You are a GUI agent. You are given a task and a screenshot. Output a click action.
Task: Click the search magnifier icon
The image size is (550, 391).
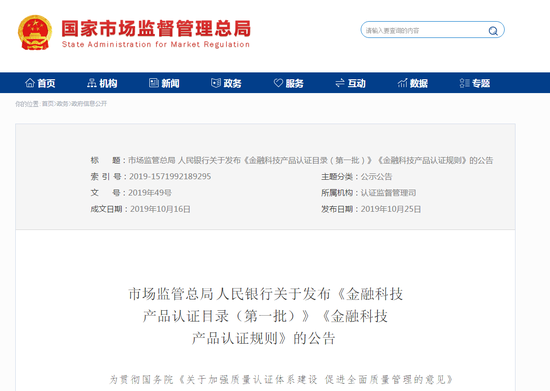pyautogui.click(x=493, y=31)
